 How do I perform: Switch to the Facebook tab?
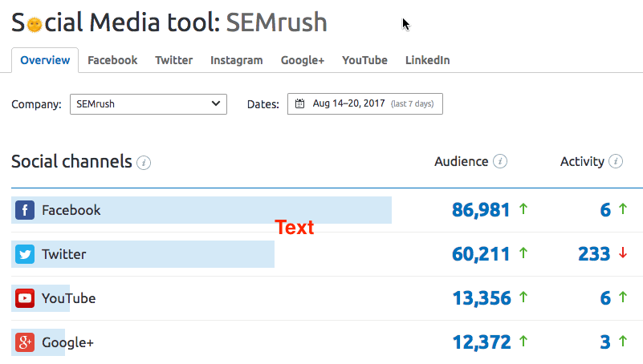[x=112, y=60]
